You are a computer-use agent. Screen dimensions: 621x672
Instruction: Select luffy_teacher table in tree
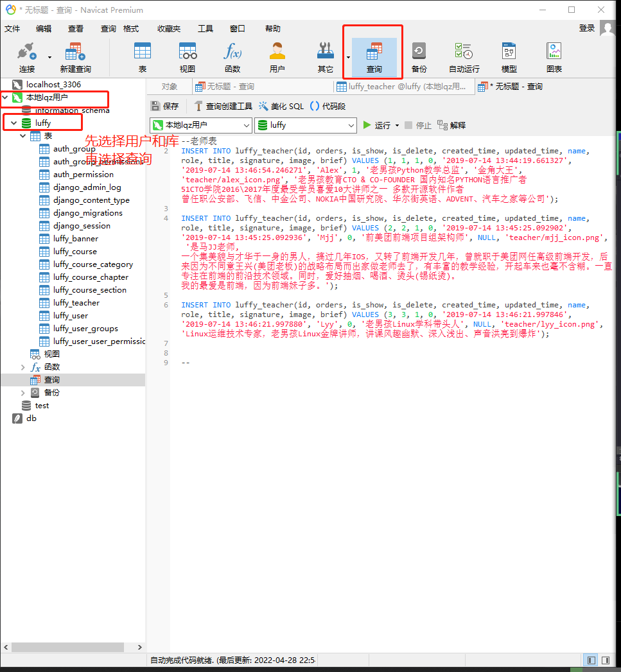coord(76,303)
